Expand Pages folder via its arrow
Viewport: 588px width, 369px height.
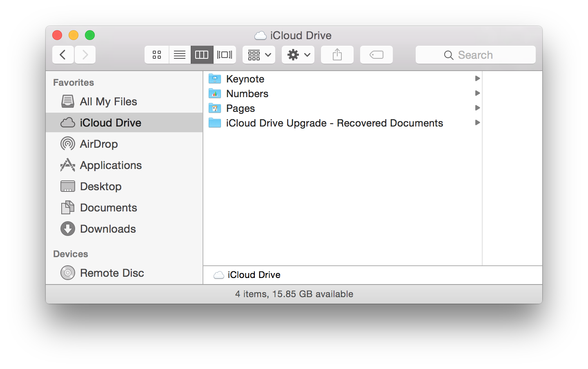click(477, 108)
